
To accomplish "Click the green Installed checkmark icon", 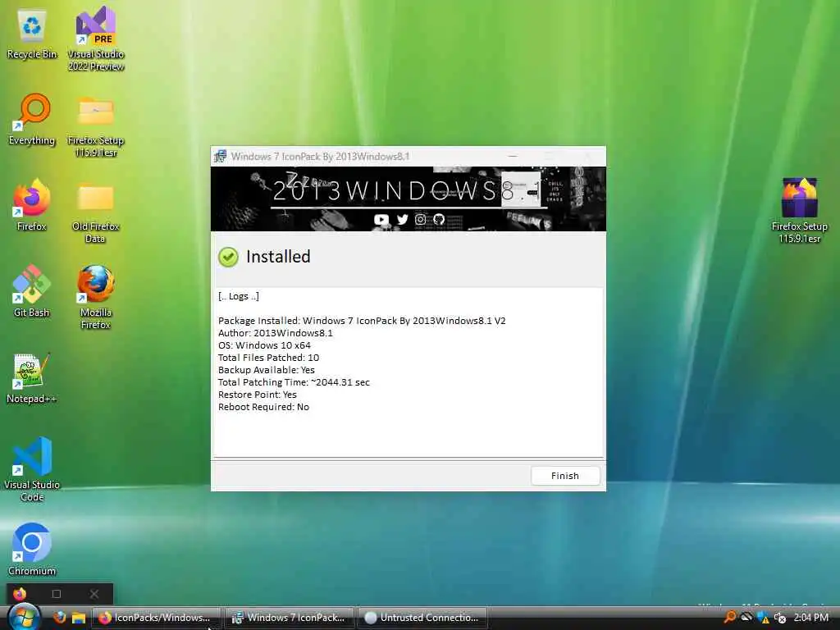I will 228,257.
